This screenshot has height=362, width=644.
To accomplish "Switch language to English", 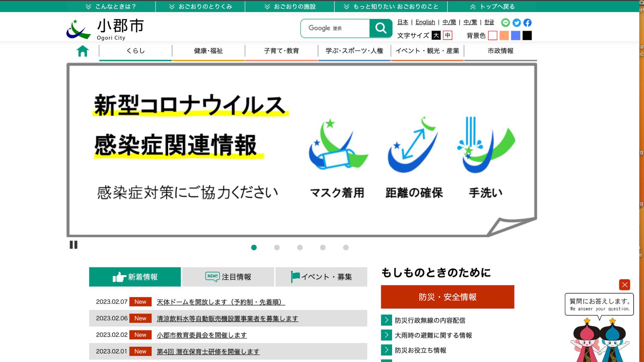I will pos(425,22).
